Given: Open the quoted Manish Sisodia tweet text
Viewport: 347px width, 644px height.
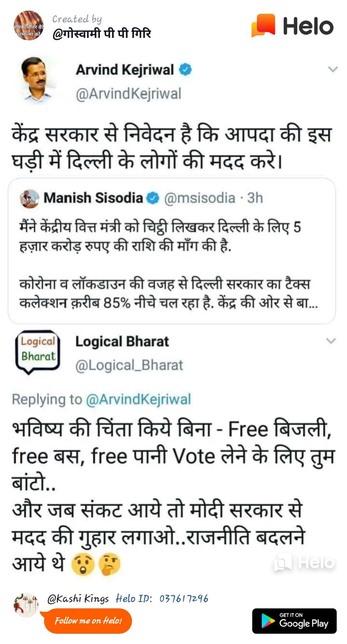Looking at the screenshot, I should 168,264.
